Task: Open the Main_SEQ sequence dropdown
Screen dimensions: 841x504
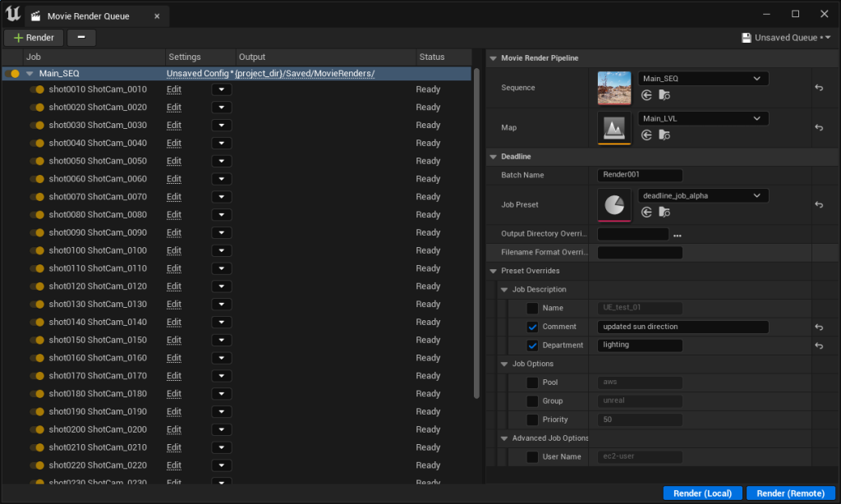Action: (x=702, y=78)
